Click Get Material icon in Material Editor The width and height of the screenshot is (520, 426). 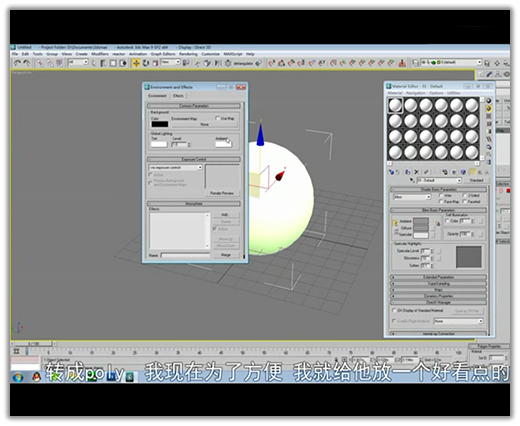[x=392, y=172]
